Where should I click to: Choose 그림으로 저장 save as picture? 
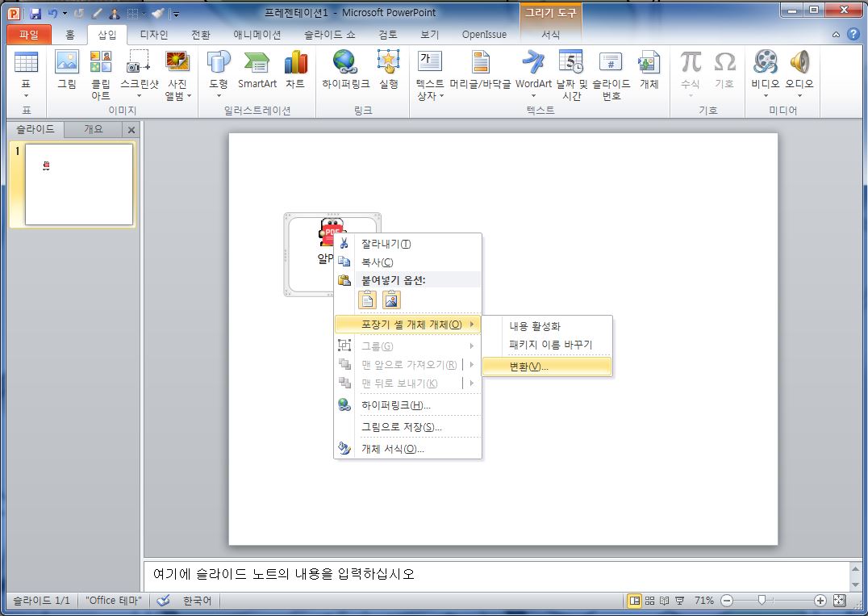(408, 427)
